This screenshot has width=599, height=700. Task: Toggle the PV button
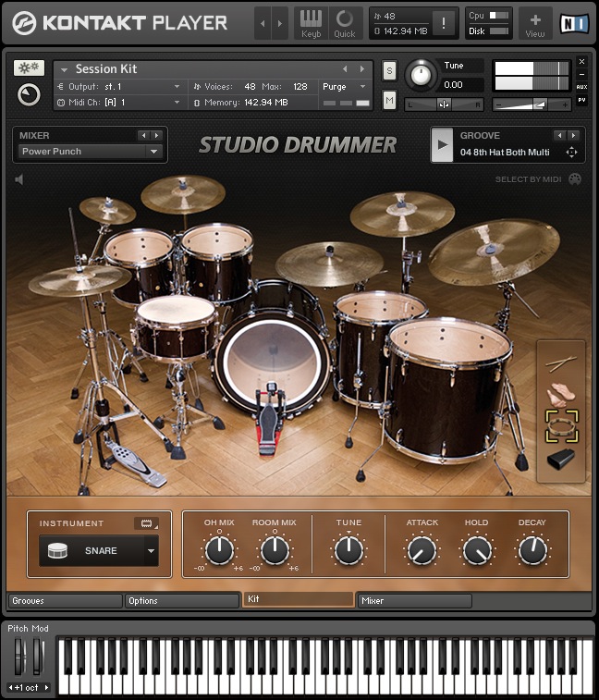tap(581, 100)
